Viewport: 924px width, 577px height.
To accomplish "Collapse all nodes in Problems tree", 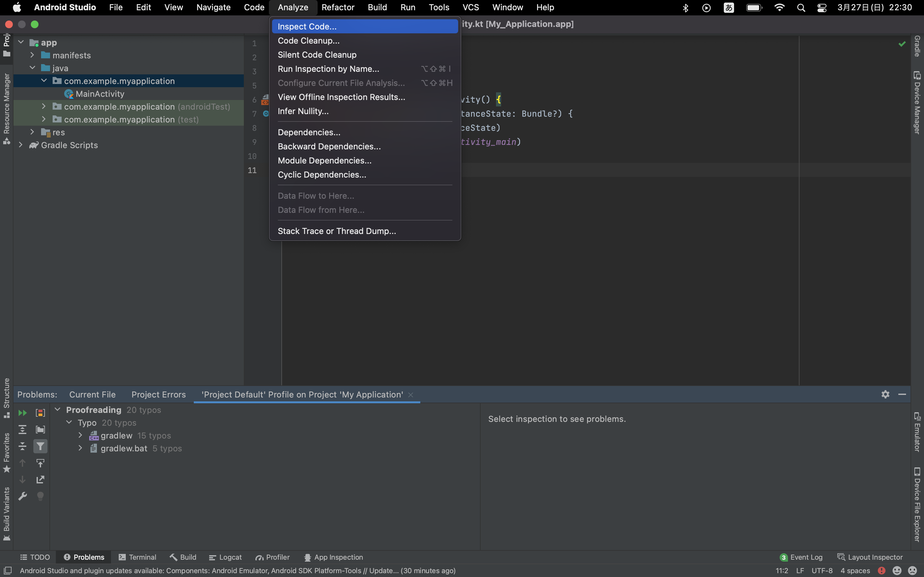I will (22, 446).
